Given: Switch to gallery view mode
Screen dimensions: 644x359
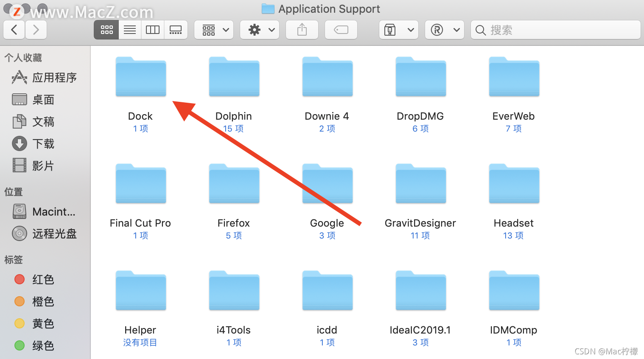Looking at the screenshot, I should [176, 30].
